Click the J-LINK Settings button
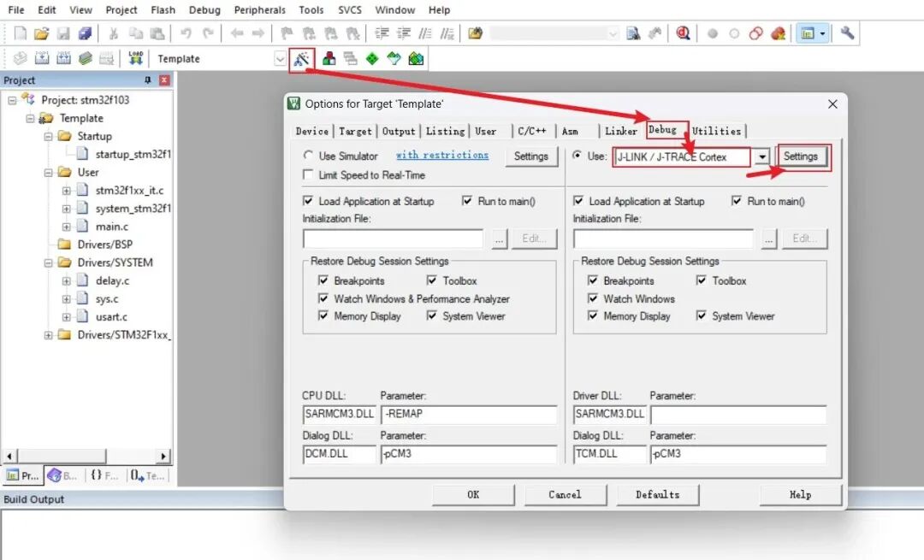This screenshot has height=560, width=924. 801,156
